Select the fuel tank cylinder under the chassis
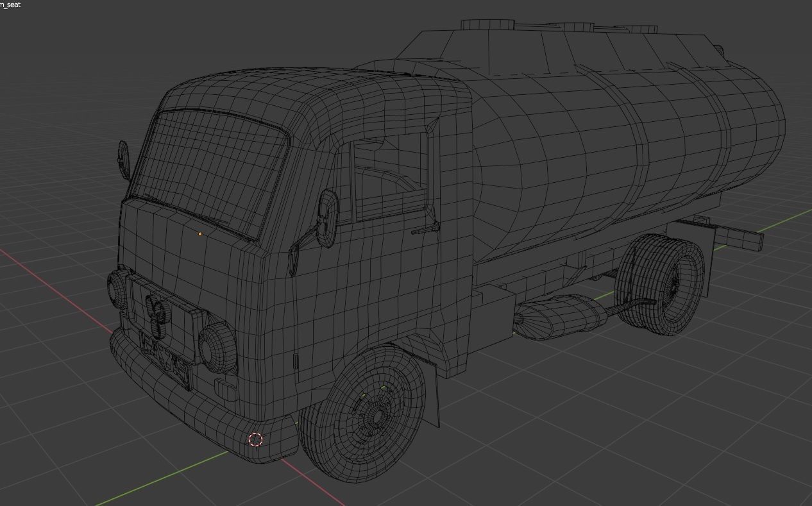 (x=561, y=317)
